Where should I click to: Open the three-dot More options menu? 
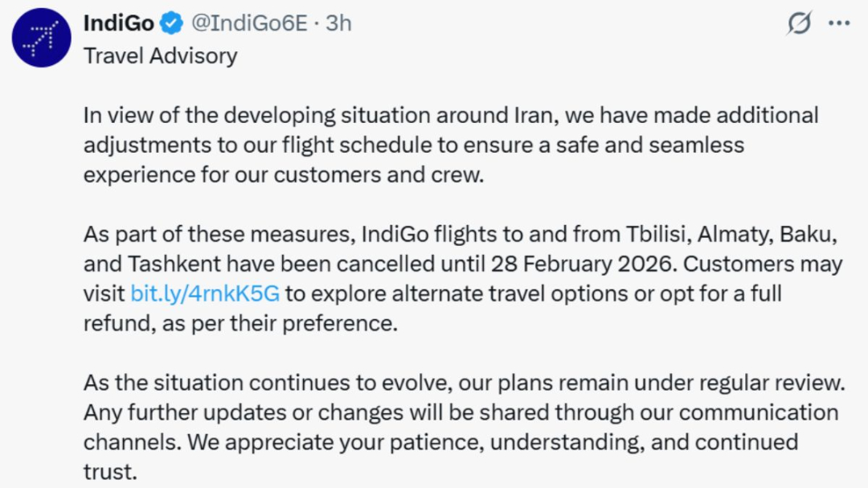pyautogui.click(x=839, y=23)
